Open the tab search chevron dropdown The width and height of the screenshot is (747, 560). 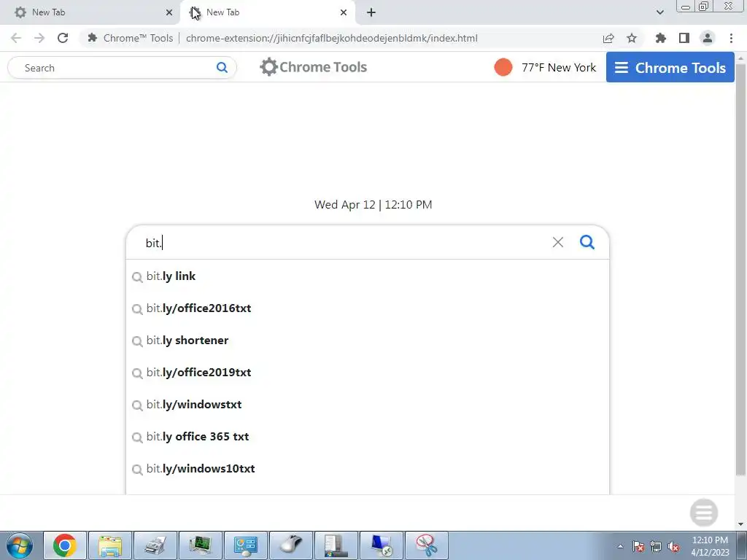pos(659,12)
